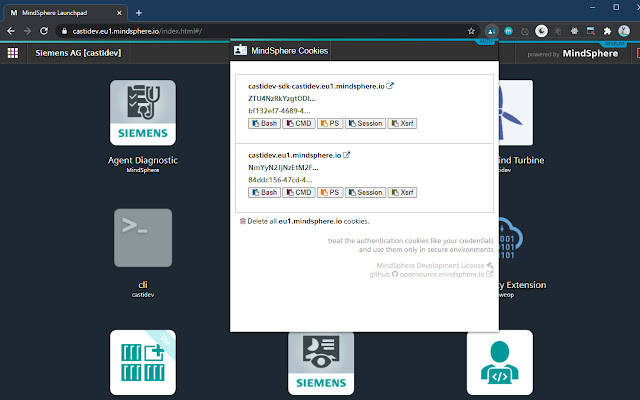Go back to previous page
This screenshot has width=640, height=400.
pyautogui.click(x=11, y=31)
